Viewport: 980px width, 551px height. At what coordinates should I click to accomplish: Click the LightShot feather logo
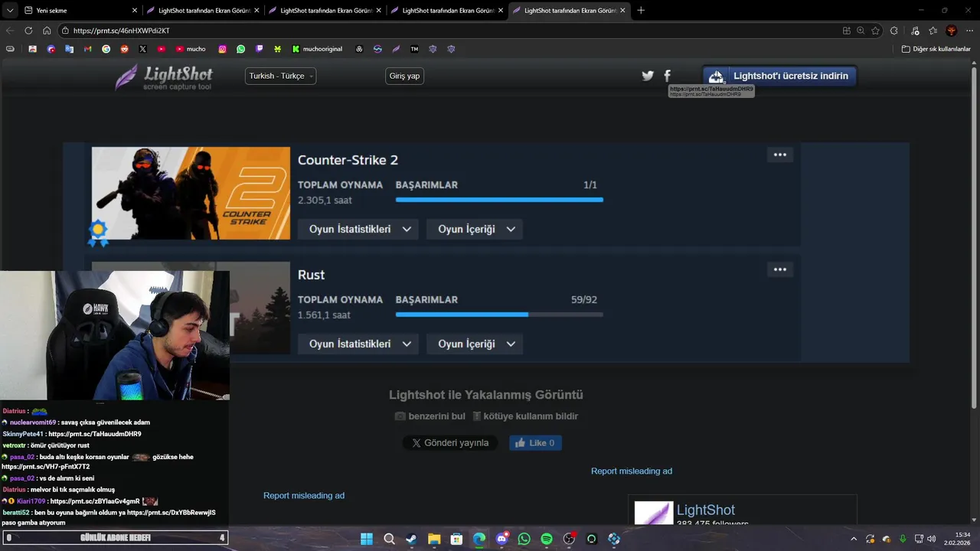pos(164,77)
